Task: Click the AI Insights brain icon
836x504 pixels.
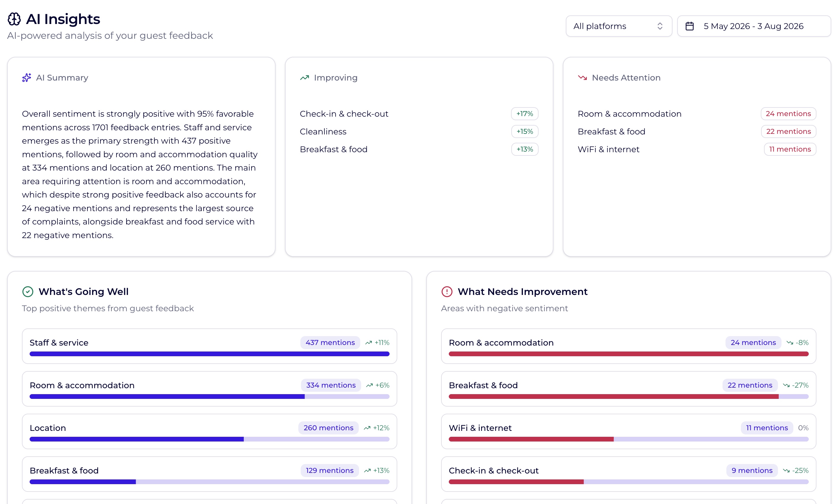Action: tap(14, 19)
